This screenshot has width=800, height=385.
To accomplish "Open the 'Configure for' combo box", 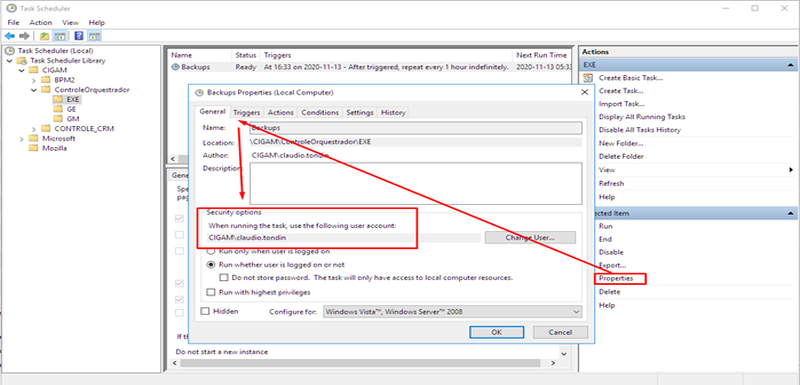I will (x=452, y=311).
